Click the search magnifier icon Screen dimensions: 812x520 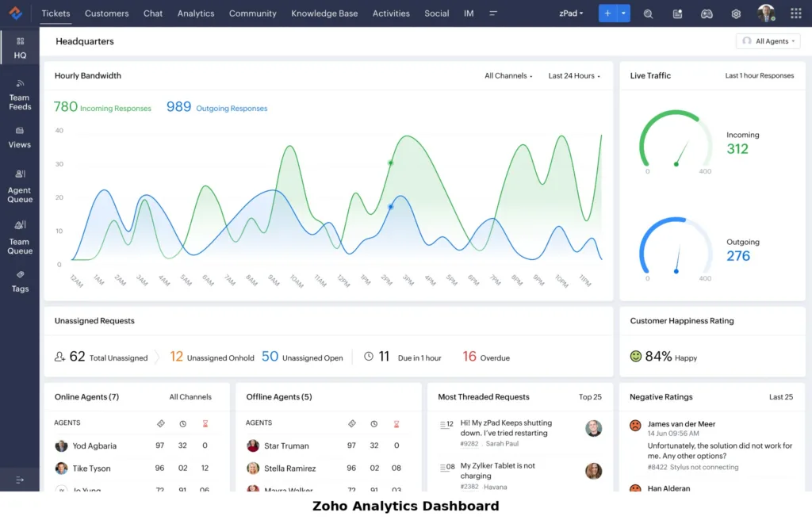[x=648, y=13]
